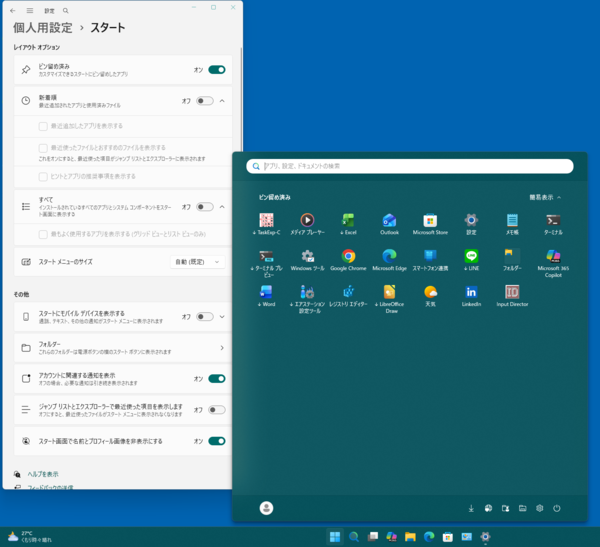Image resolution: width=600 pixels, height=547 pixels.
Task: Launch Microsoft Edge pinned icon
Action: [x=389, y=260]
